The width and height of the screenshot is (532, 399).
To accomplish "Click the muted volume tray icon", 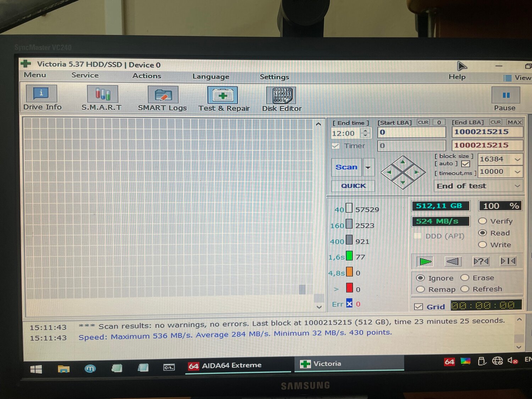I will coord(512,361).
